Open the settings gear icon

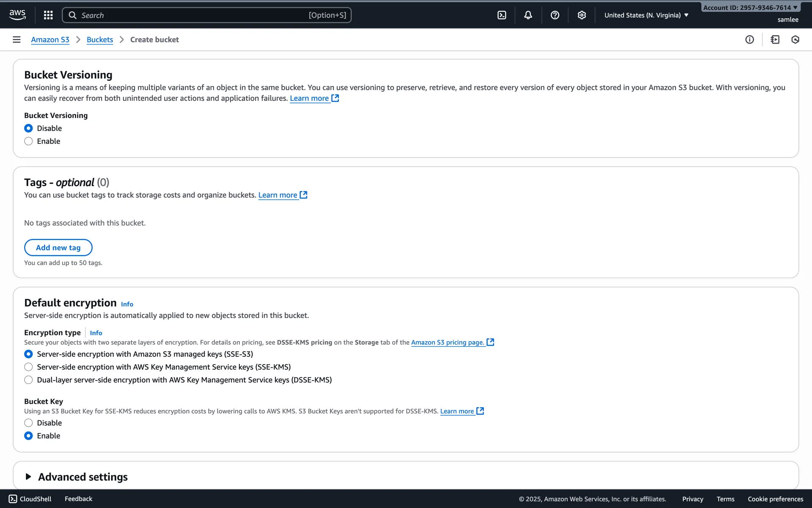point(582,15)
